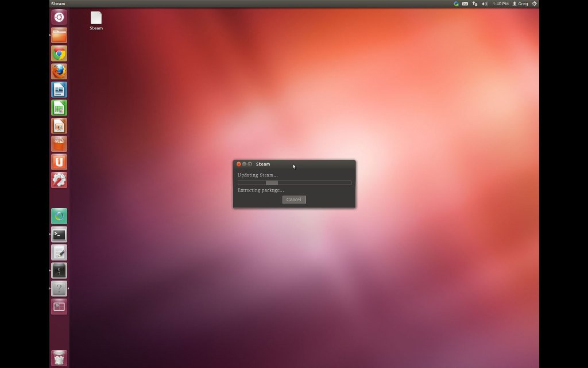
Task: Open the clock showing 1:40 PM
Action: pos(501,4)
